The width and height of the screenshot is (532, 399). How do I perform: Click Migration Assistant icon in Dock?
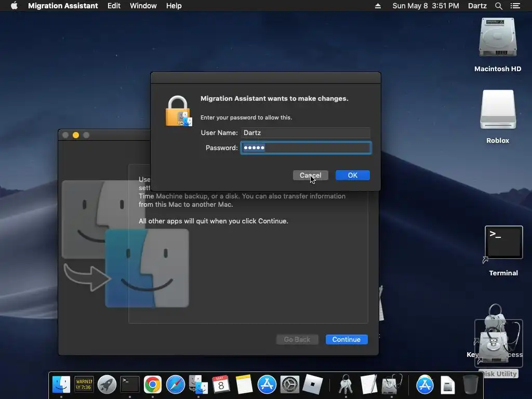pos(198,384)
